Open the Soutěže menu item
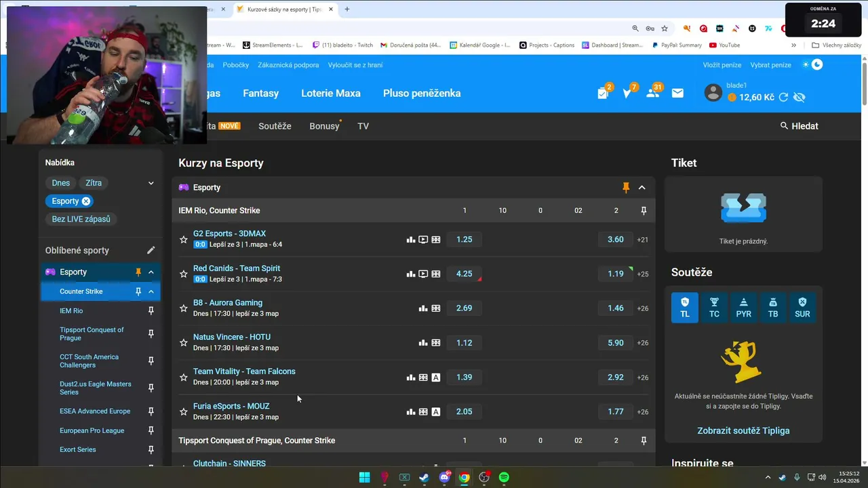The image size is (868, 488). (275, 126)
